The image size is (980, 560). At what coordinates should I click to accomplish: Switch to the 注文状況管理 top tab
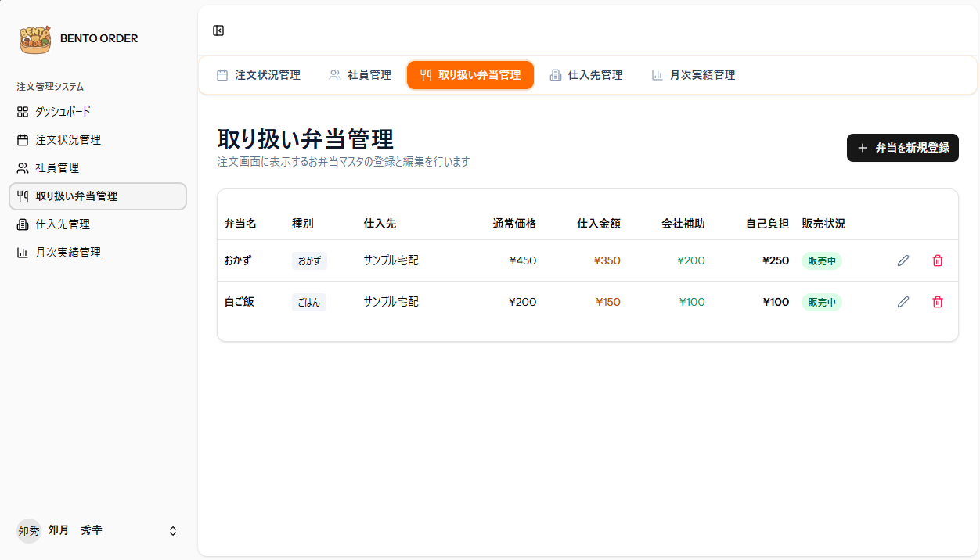point(258,75)
